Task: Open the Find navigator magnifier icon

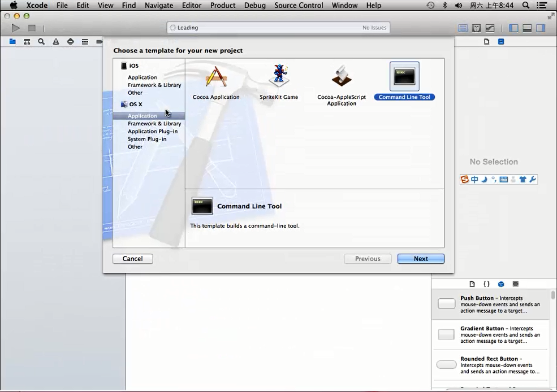Action: click(41, 41)
